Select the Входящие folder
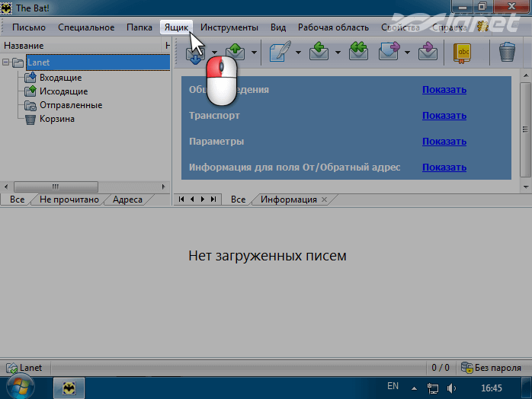 60,78
